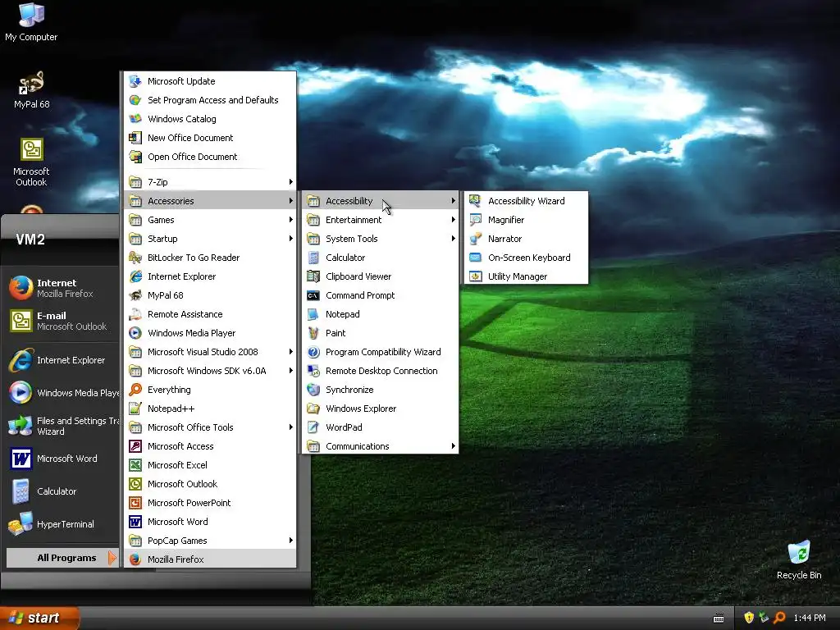
Task: Click the BitLocker To Go Reader icon
Action: click(x=135, y=258)
